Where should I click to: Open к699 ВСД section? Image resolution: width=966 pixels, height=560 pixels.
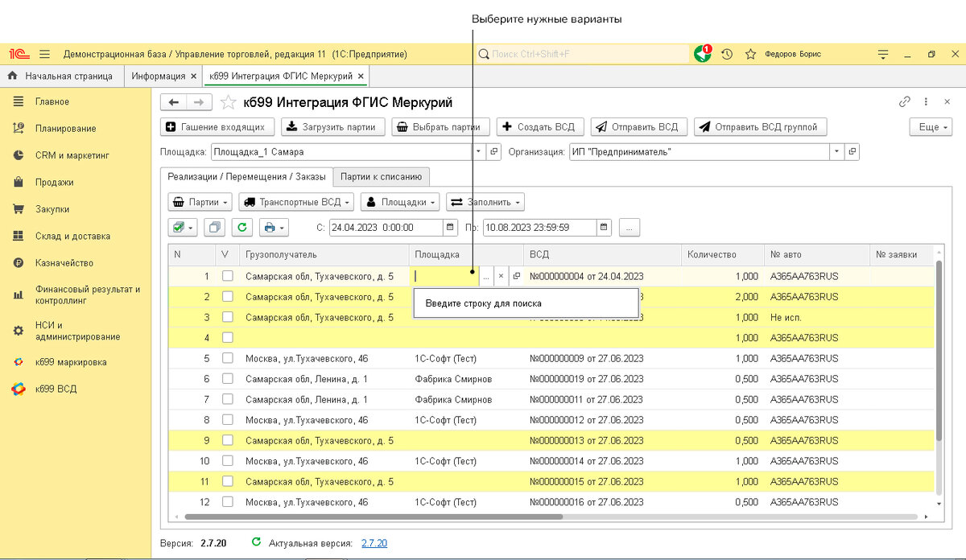point(56,389)
